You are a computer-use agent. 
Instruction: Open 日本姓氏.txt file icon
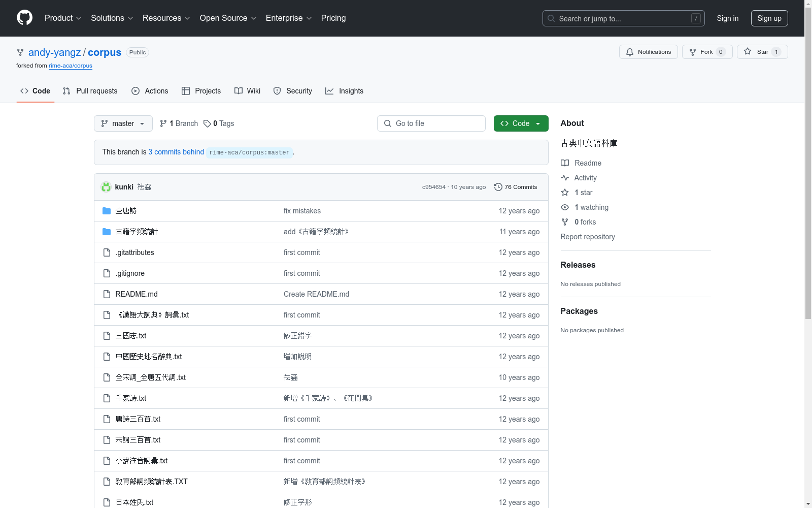point(107,502)
